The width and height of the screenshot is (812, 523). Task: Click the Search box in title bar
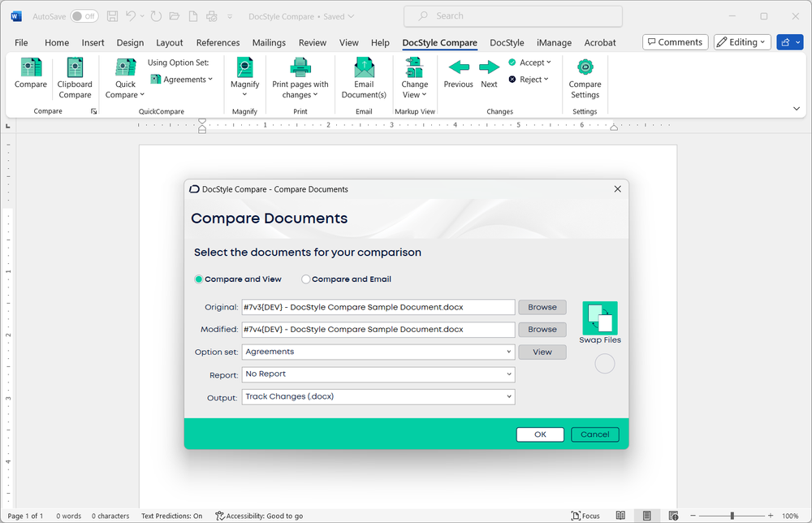pos(512,16)
